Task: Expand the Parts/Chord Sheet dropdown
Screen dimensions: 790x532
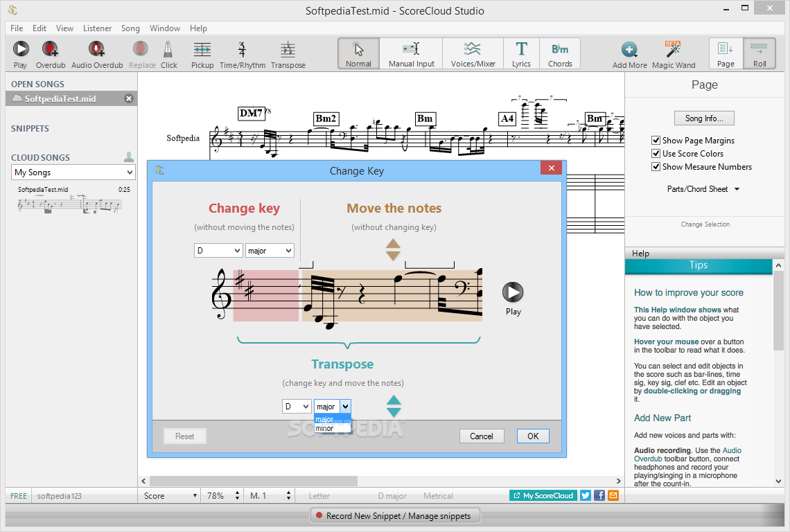Action: (x=703, y=189)
